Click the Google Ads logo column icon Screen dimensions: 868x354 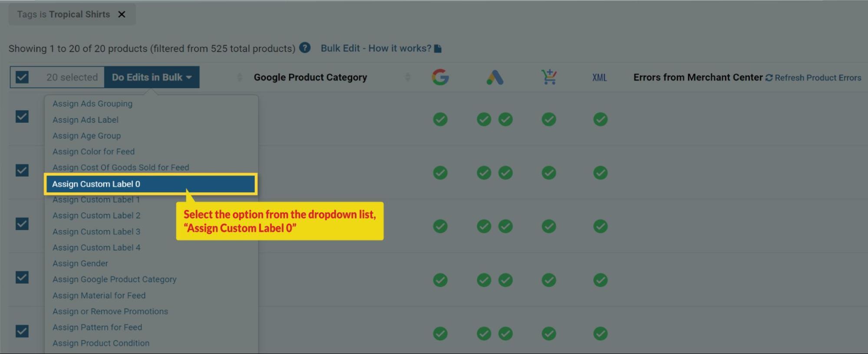coord(495,78)
